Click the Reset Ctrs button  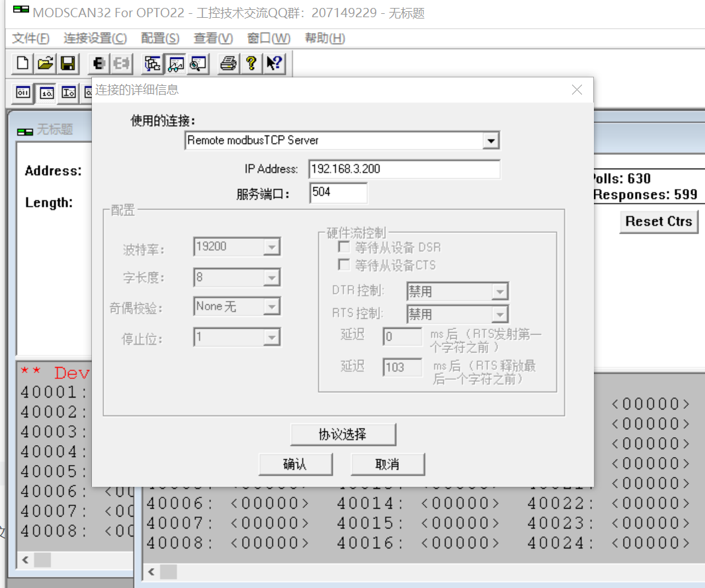point(659,222)
